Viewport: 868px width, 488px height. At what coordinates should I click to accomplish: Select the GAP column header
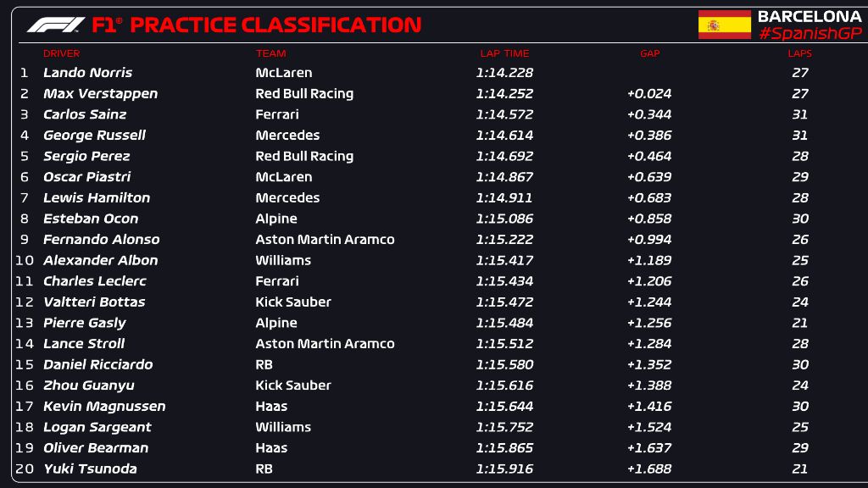click(x=649, y=53)
